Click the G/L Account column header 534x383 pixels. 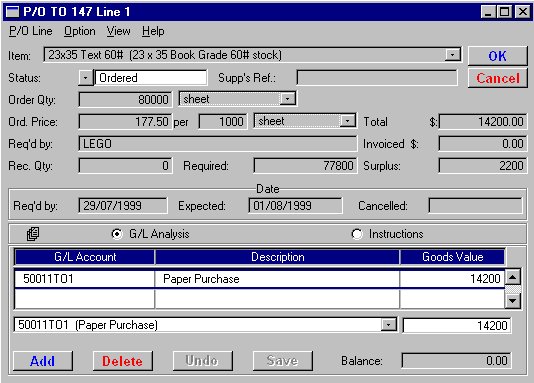(84, 257)
